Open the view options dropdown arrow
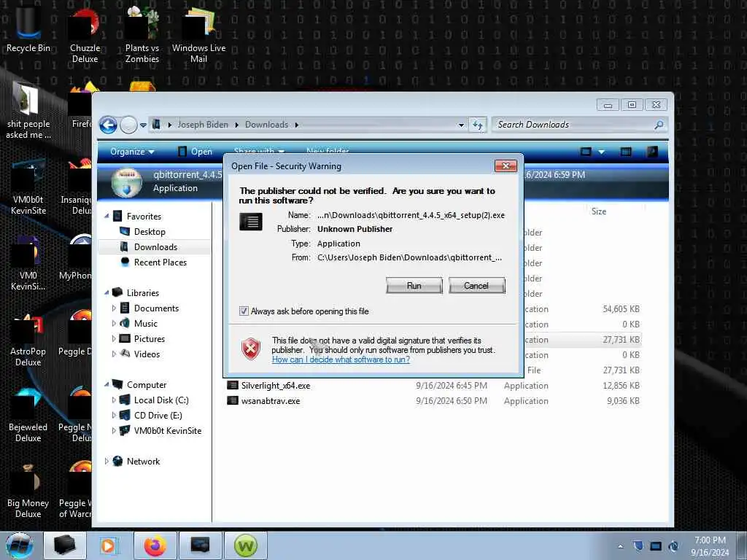 [601, 152]
